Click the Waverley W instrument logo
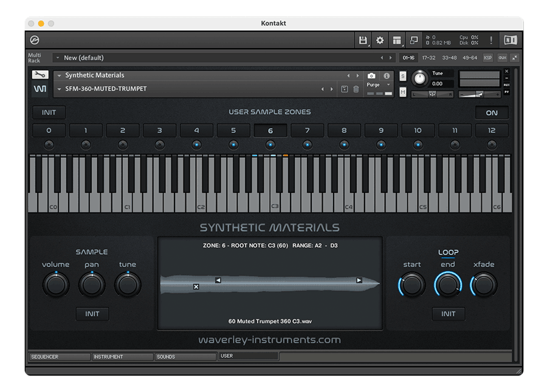This screenshot has width=547, height=392. click(x=40, y=89)
